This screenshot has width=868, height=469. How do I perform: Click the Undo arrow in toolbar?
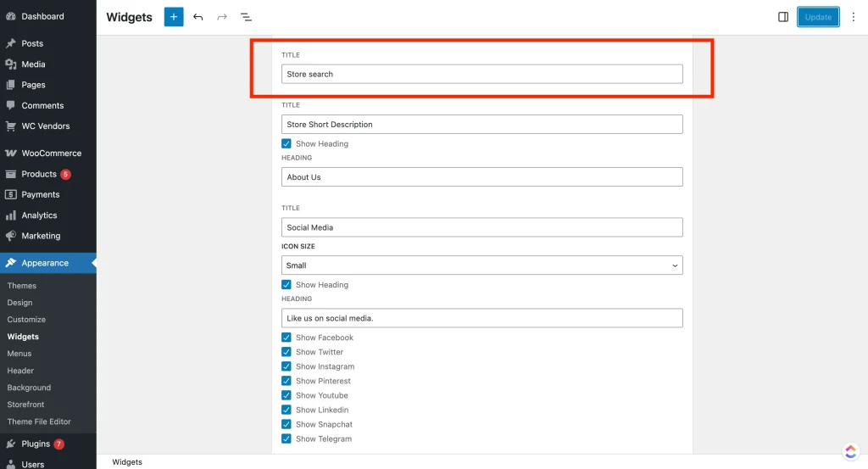[198, 17]
